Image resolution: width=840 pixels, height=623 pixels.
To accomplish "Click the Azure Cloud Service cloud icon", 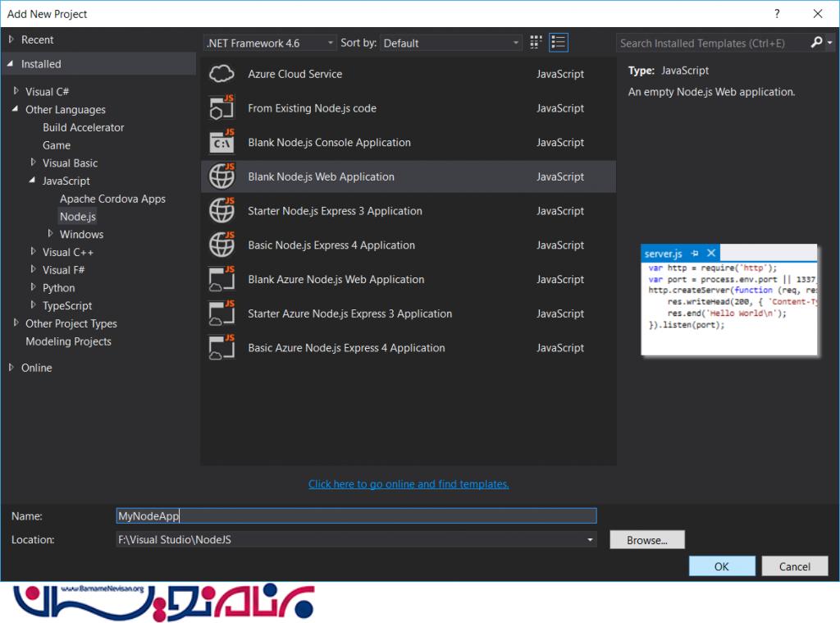I will tap(221, 73).
